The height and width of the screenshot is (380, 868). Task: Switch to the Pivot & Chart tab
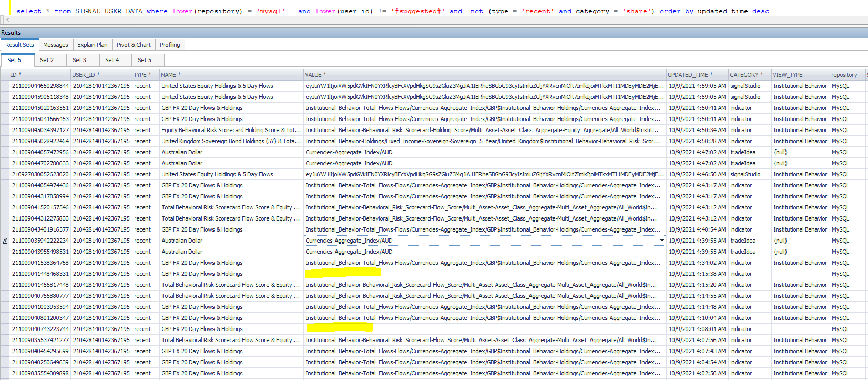[x=134, y=45]
